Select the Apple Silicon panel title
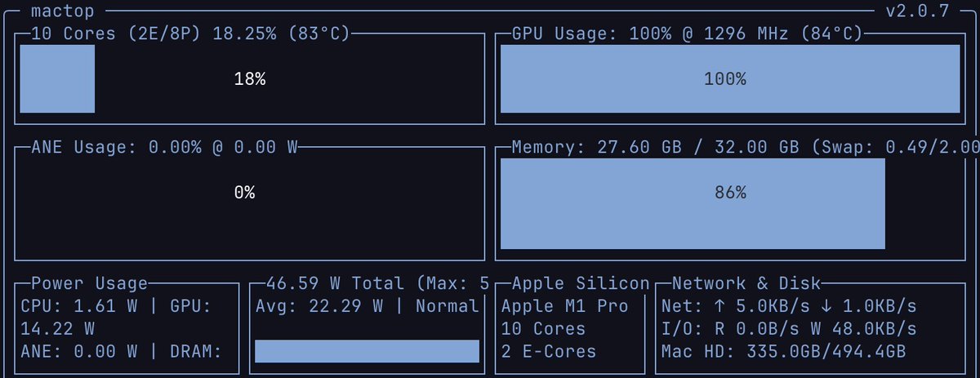Image resolution: width=980 pixels, height=378 pixels. tap(581, 283)
